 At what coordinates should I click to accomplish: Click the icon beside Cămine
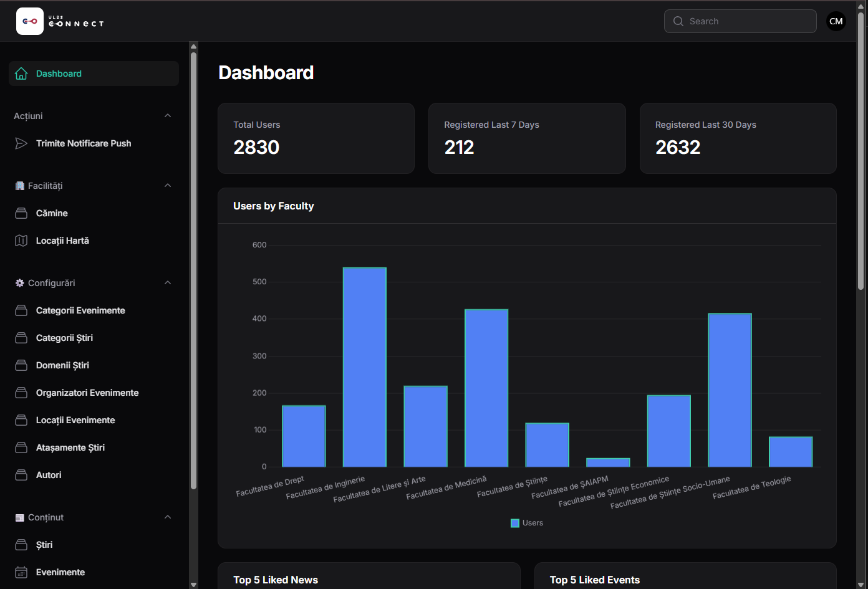[21, 213]
